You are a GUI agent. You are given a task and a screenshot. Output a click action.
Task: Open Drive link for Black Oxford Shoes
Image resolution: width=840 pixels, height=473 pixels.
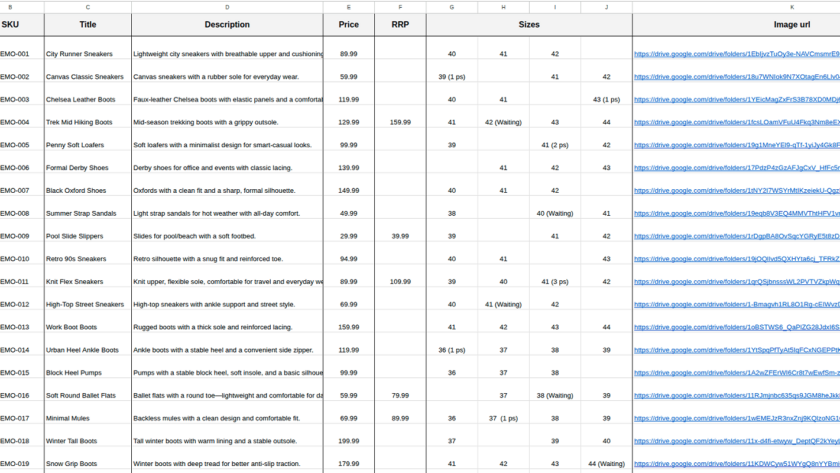click(x=737, y=191)
